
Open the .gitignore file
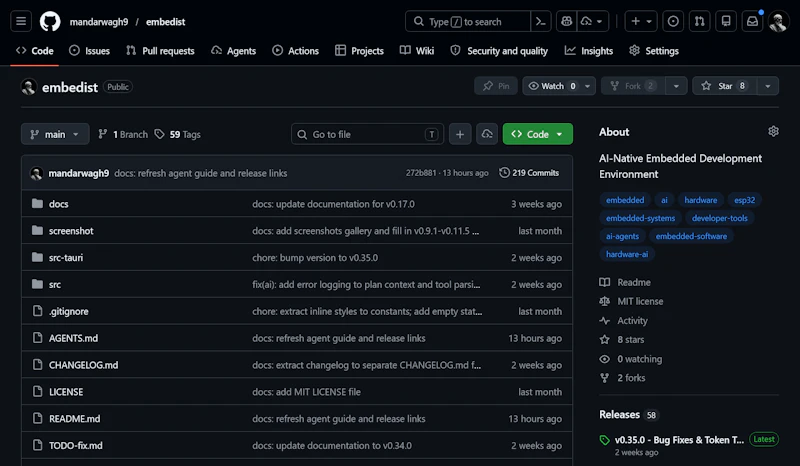[69, 311]
